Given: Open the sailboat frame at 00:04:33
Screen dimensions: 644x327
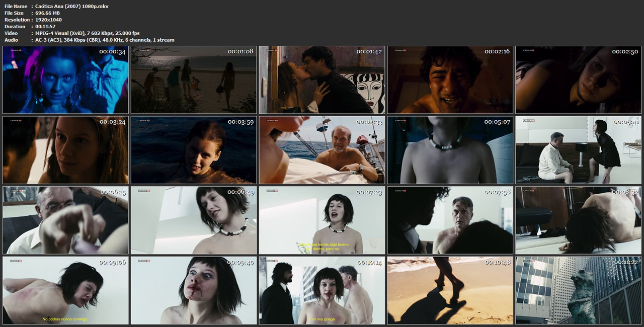Looking at the screenshot, I should pyautogui.click(x=322, y=150).
